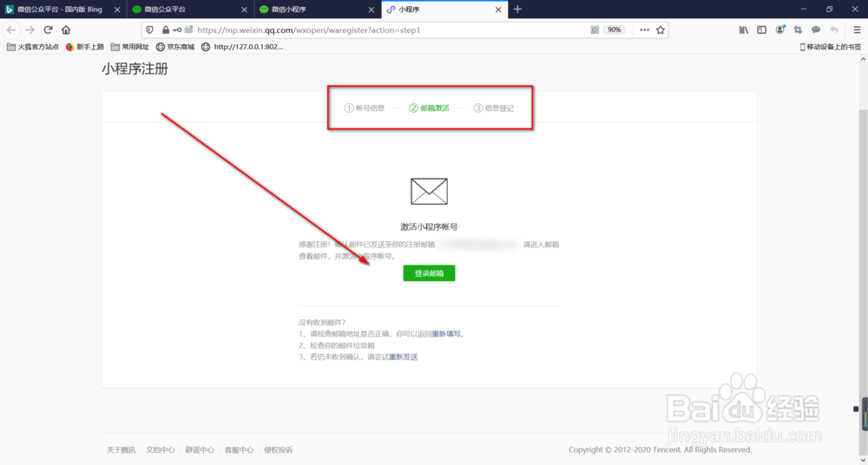
Task: Click the key saved-login icon in address bar
Action: tap(177, 29)
